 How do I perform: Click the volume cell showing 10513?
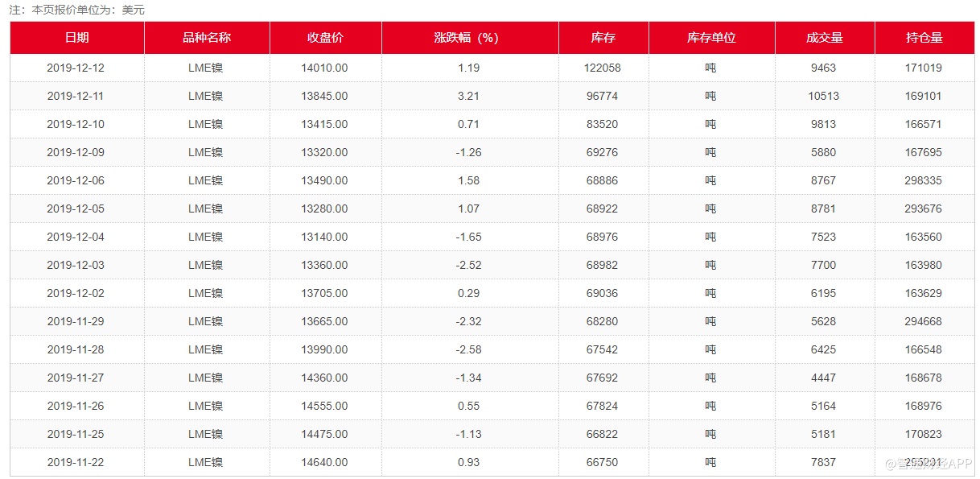pos(824,96)
